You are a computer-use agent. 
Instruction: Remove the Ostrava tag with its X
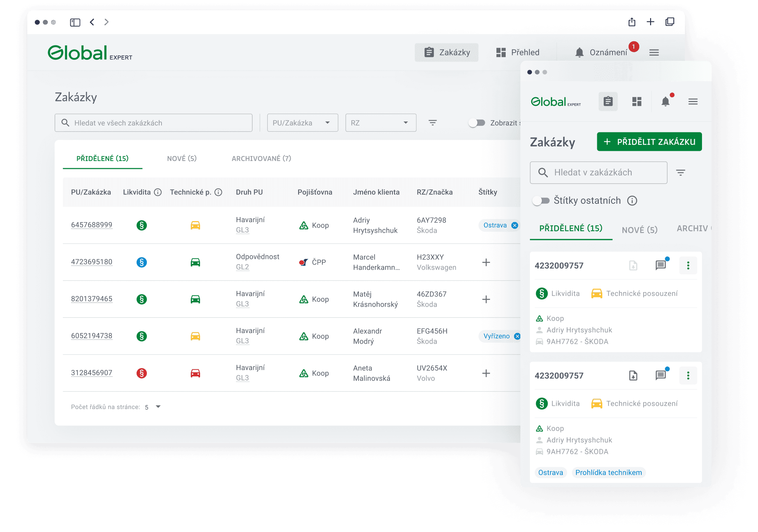tap(515, 225)
